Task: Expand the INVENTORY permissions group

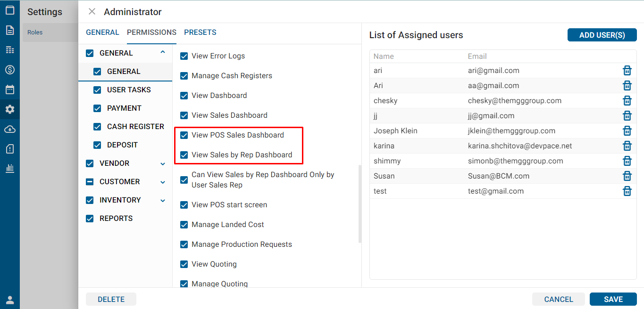Action: click(x=163, y=201)
